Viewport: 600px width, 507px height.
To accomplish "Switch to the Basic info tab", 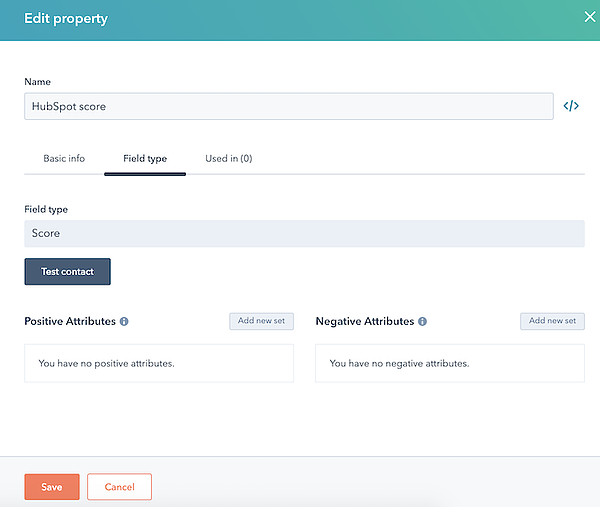I will click(x=64, y=158).
